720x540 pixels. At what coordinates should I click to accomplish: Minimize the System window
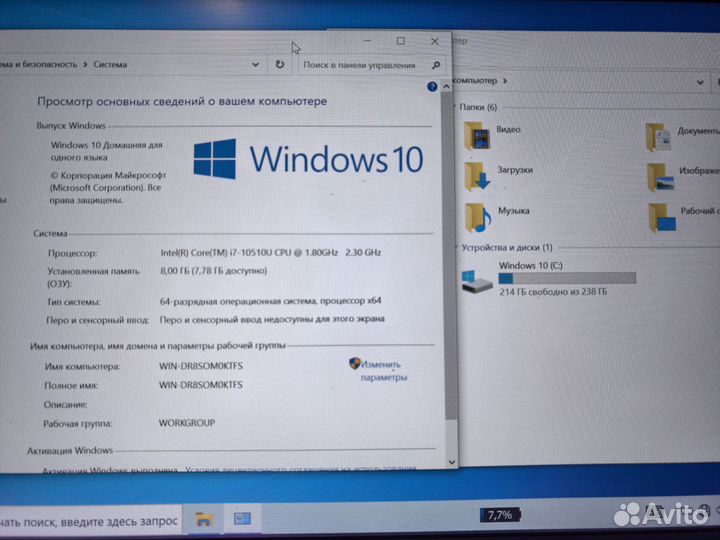coord(367,41)
